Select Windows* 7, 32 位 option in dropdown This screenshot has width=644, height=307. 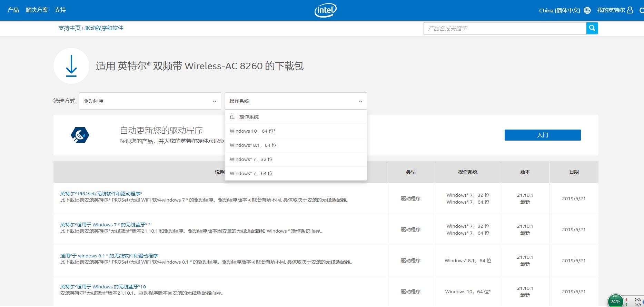tap(296, 159)
